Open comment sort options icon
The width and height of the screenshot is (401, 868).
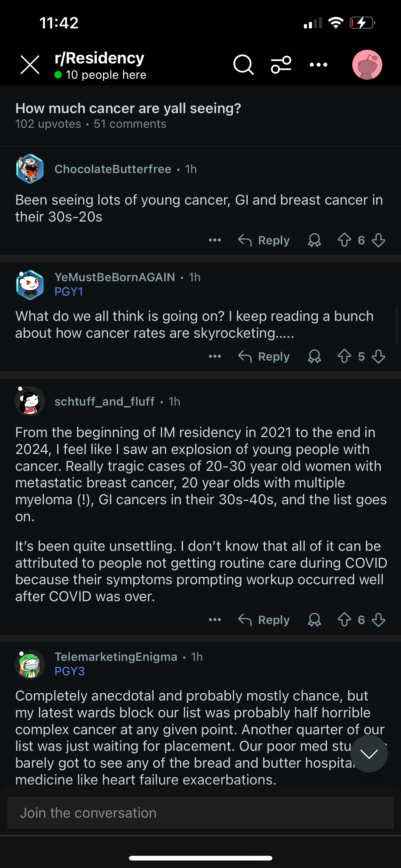coord(281,64)
